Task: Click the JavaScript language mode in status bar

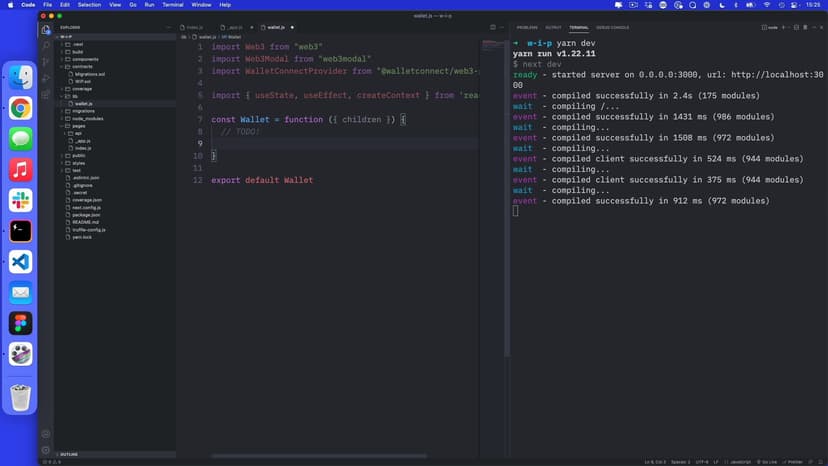Action: tap(740, 462)
